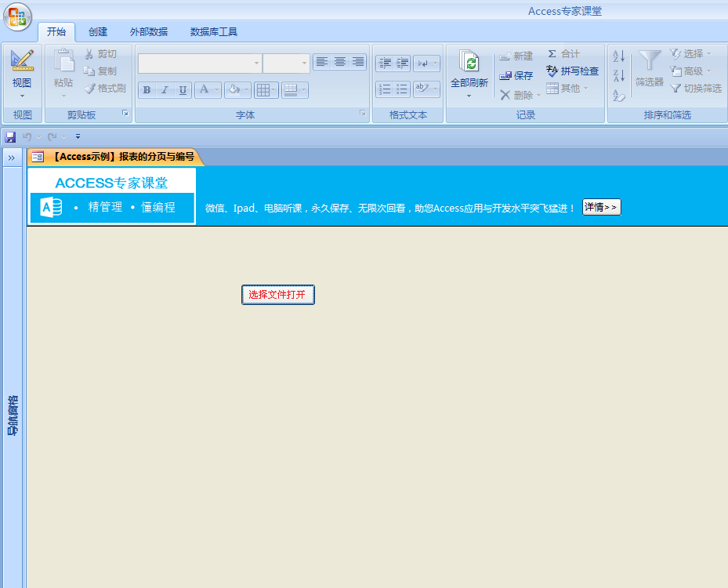The height and width of the screenshot is (588, 728).
Task: Expand the font color dropdown arrow
Action: (217, 90)
